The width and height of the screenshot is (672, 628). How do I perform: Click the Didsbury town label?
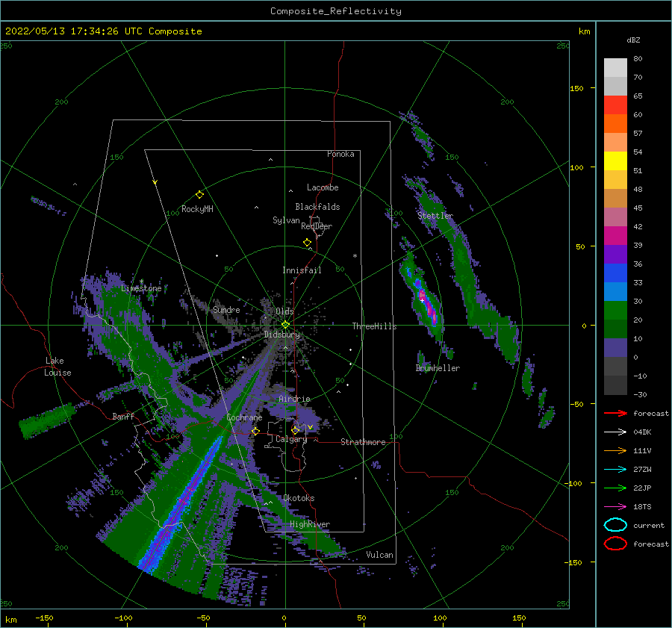coord(281,335)
